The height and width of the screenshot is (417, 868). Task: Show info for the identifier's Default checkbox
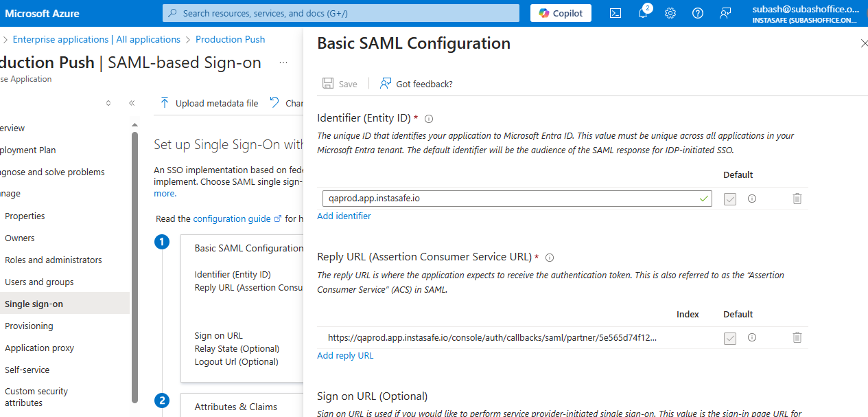tap(752, 199)
